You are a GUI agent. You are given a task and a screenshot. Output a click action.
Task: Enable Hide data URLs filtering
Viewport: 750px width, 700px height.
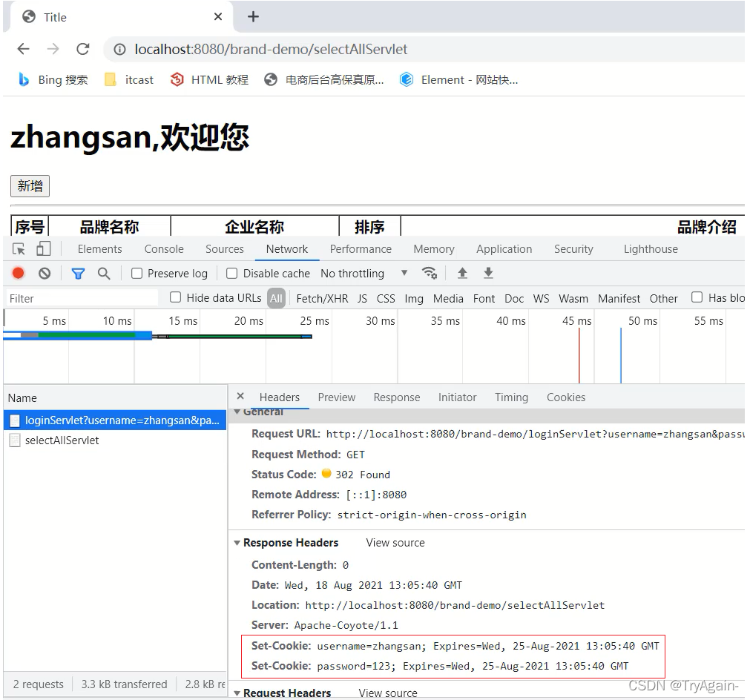point(175,297)
